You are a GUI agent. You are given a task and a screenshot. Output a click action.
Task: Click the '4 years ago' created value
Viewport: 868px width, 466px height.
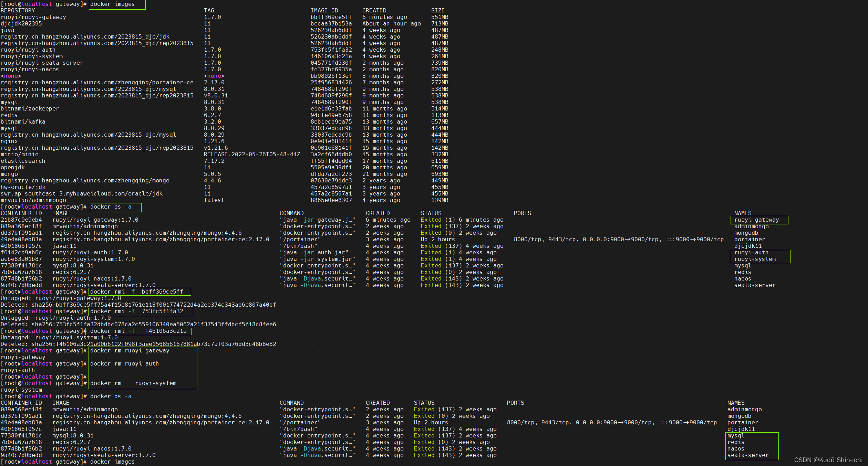(381, 200)
